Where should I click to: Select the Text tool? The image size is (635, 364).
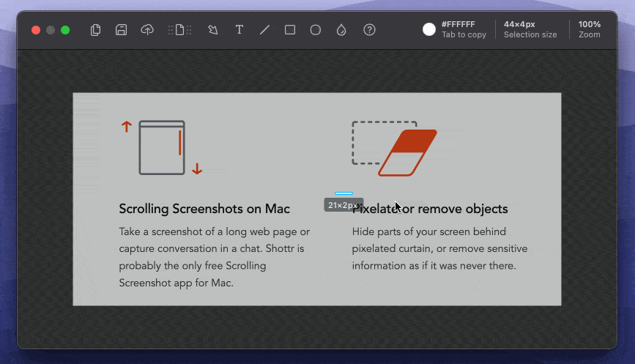point(239,30)
